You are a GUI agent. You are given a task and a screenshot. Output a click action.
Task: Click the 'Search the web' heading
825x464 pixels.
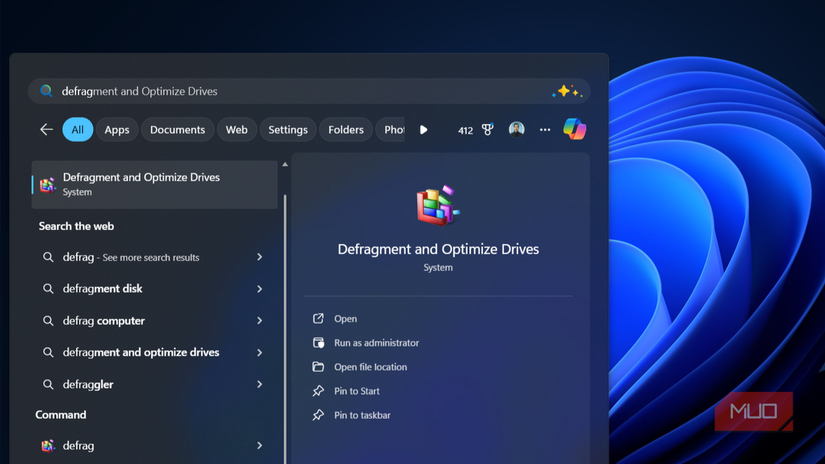76,226
